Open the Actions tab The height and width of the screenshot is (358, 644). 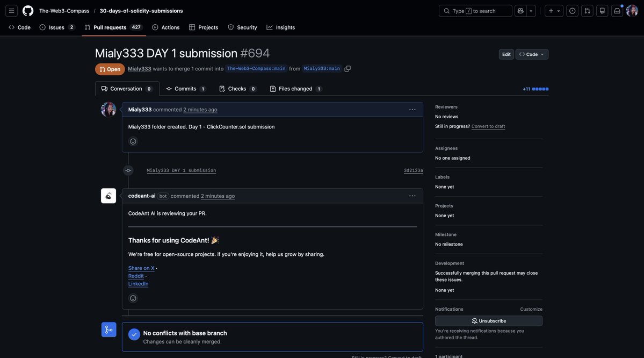pos(166,27)
